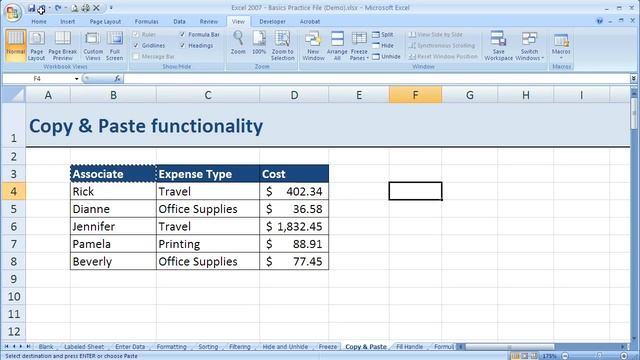Click Arrange All windows
Screen dimensions: 640x360
tap(337, 45)
